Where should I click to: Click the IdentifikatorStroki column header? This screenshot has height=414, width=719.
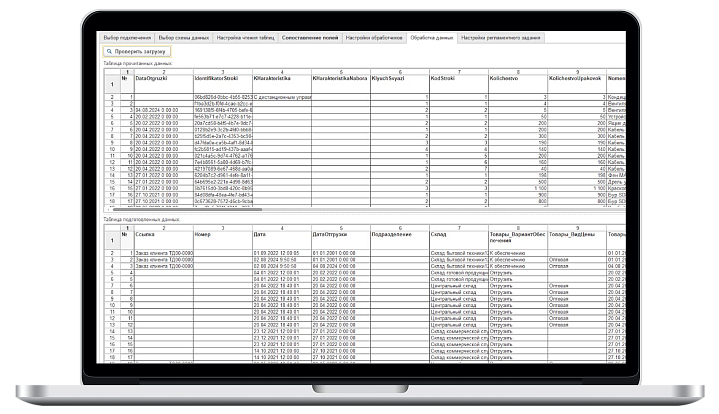(x=217, y=77)
